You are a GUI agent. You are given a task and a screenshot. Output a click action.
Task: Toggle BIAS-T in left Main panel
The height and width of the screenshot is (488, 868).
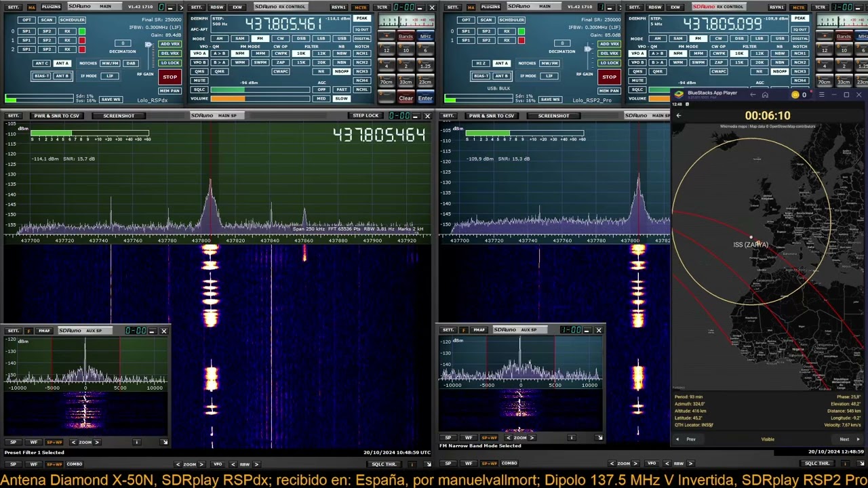click(41, 76)
